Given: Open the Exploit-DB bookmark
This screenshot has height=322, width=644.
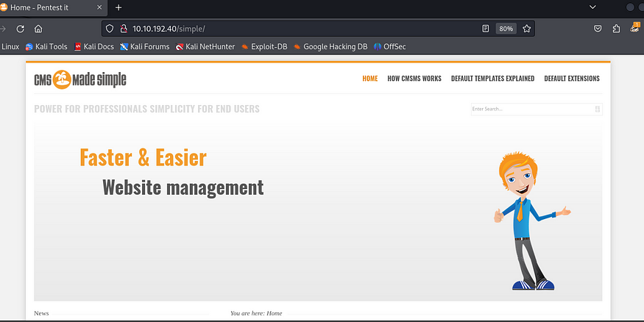Looking at the screenshot, I should 264,47.
